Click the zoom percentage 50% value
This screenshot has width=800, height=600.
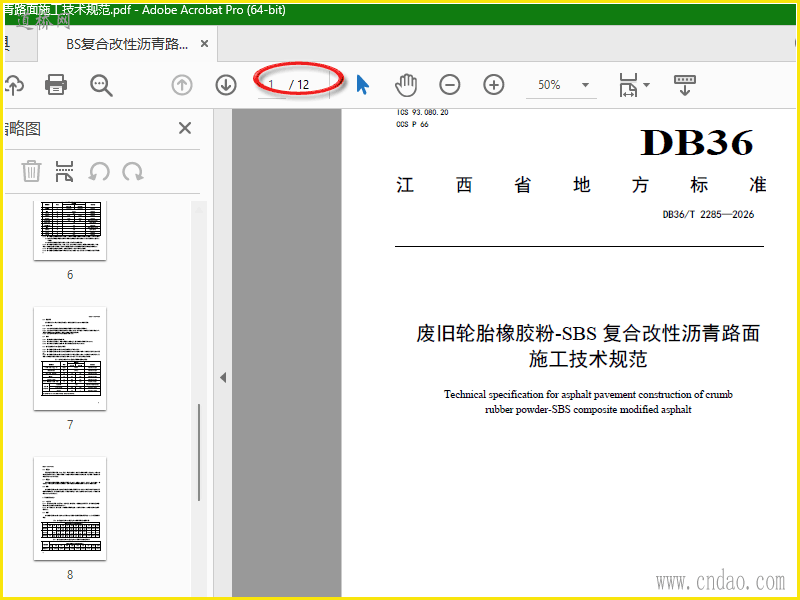(549, 85)
